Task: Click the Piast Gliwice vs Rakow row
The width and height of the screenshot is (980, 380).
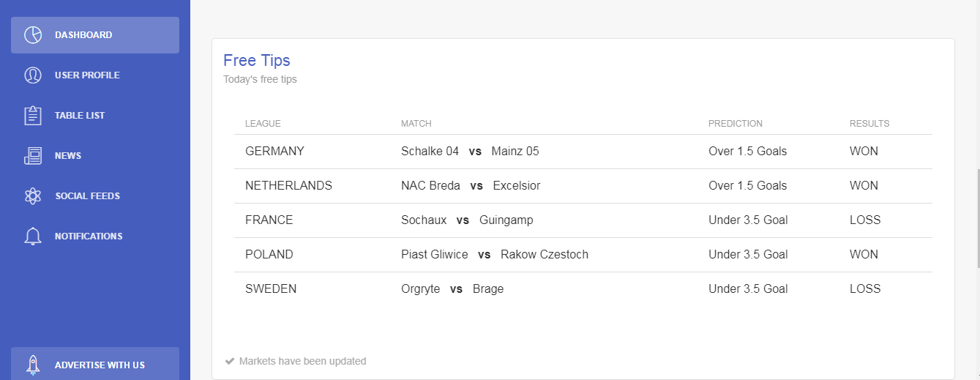Action: click(583, 255)
